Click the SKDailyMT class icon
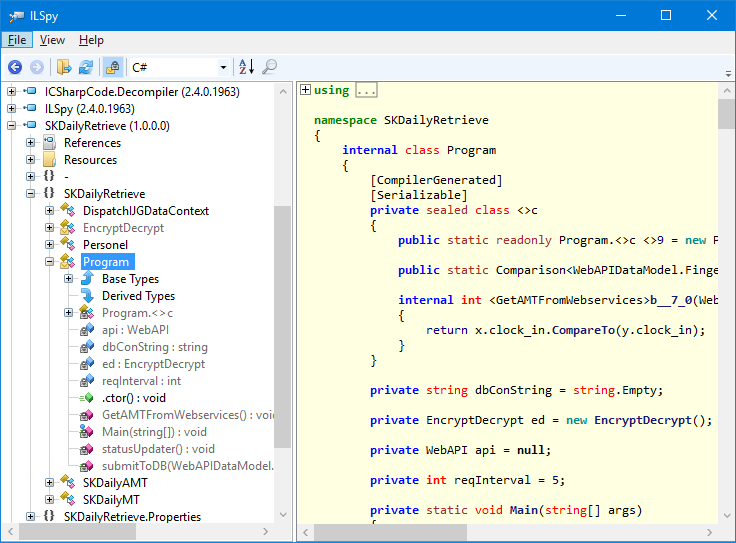 pos(68,499)
